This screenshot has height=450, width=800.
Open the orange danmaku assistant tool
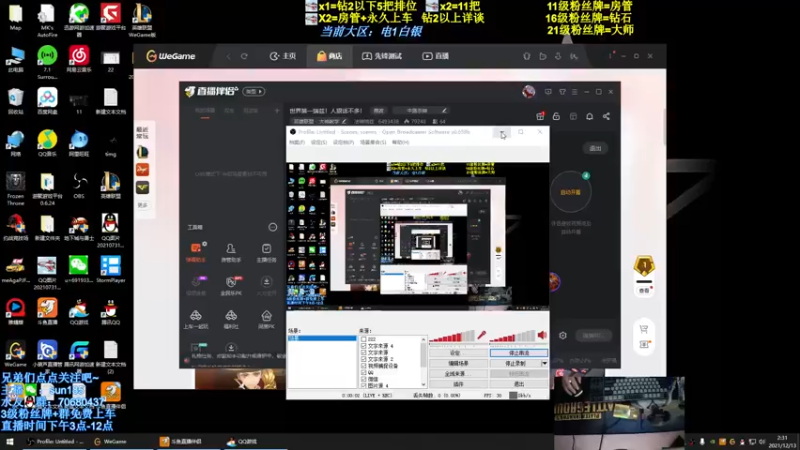[195, 252]
